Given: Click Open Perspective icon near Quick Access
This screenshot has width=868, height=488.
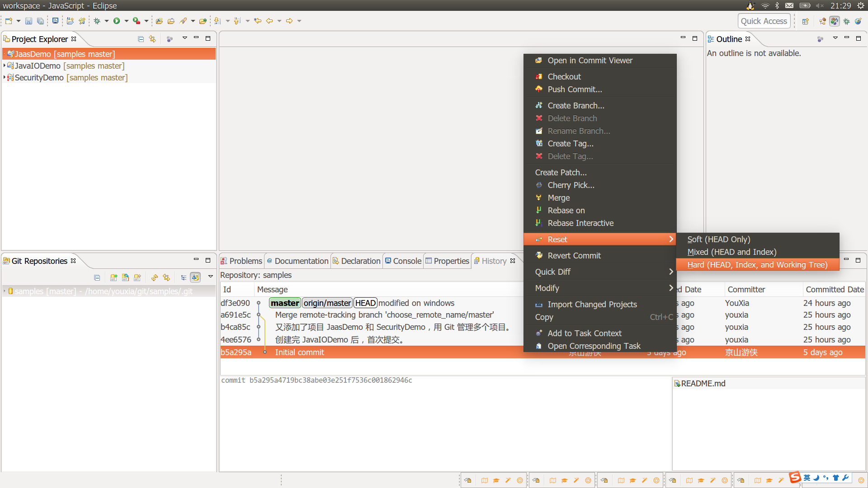Looking at the screenshot, I should 806,21.
